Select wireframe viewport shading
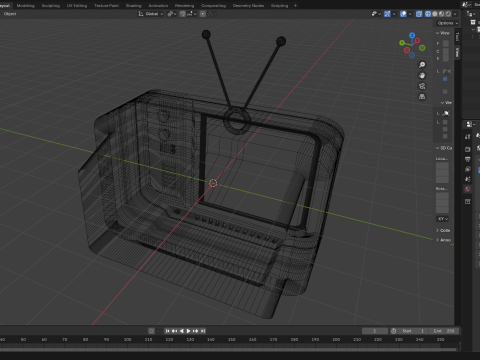The height and width of the screenshot is (360, 480). point(428,14)
